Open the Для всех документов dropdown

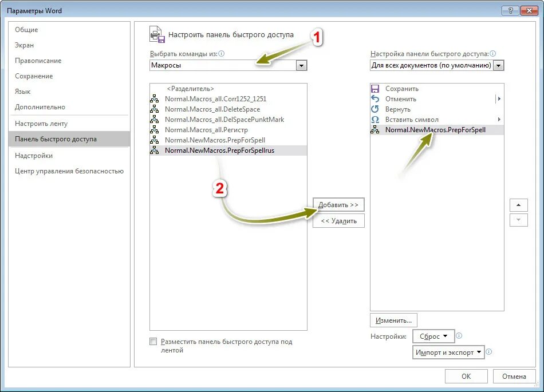(498, 65)
